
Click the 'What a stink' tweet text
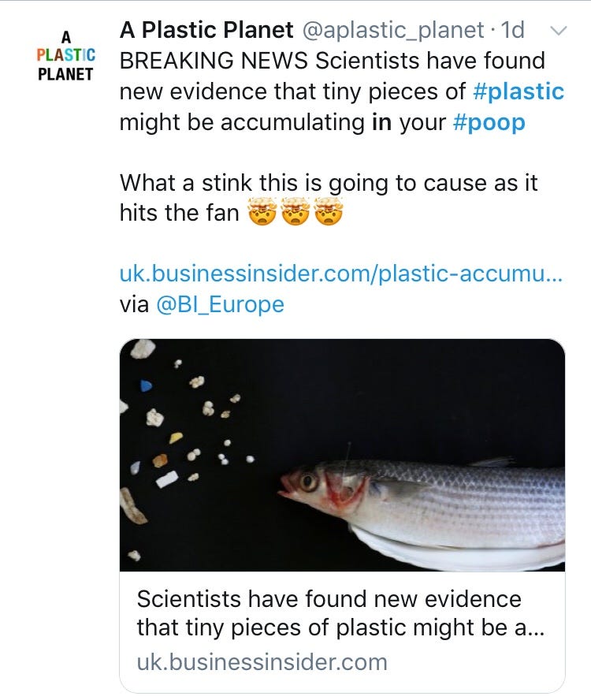click(329, 183)
